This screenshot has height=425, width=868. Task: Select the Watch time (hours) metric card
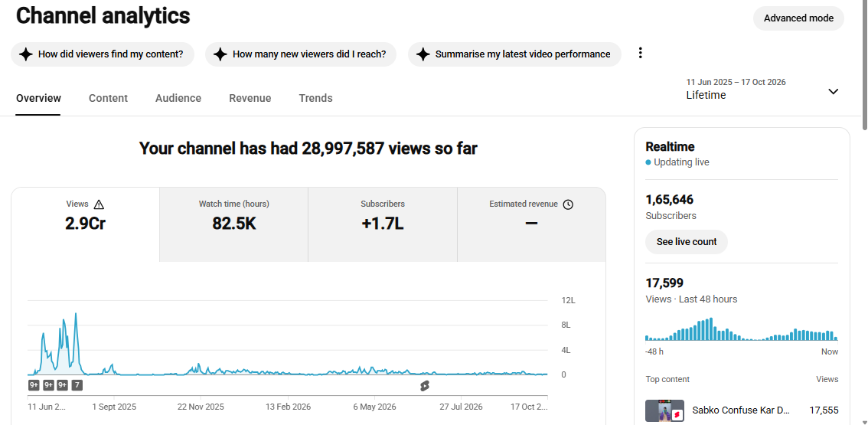(x=233, y=224)
